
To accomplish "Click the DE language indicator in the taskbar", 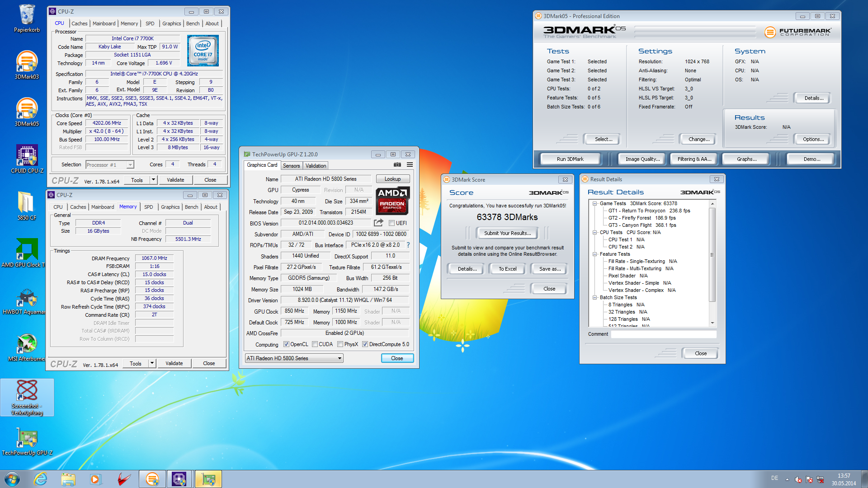I will pos(774,478).
